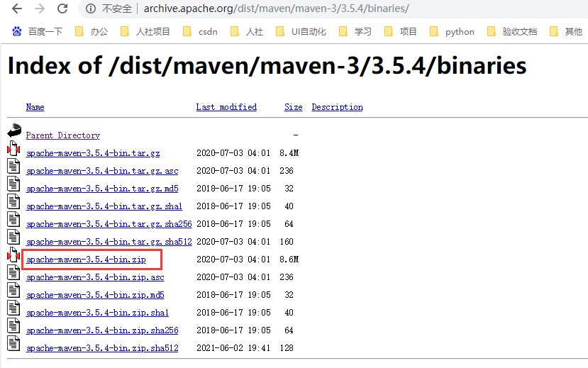This screenshot has height=368, width=588.
Task: Go back with the browser back arrow
Action: (x=17, y=9)
